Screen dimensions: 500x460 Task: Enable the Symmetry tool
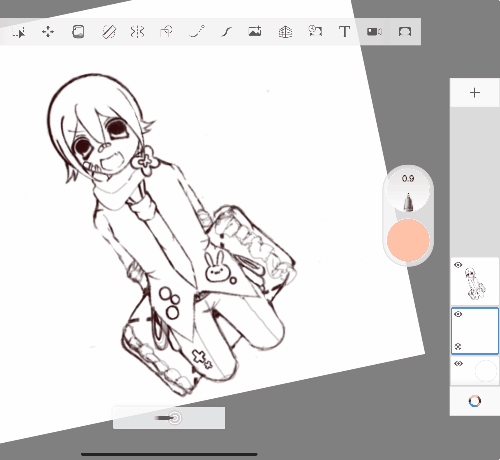[137, 32]
